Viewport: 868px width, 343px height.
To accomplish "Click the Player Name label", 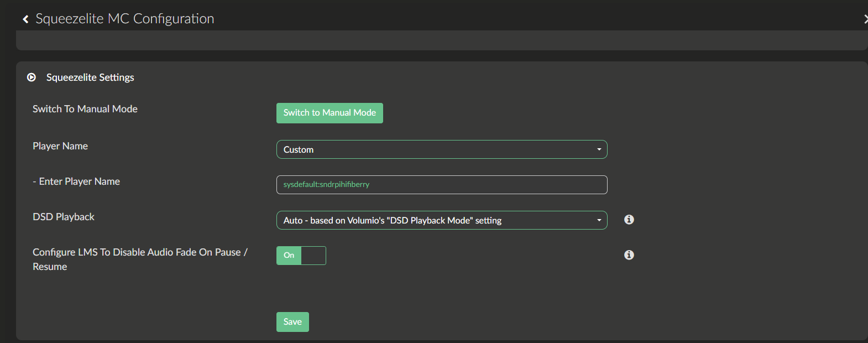I will coord(60,146).
